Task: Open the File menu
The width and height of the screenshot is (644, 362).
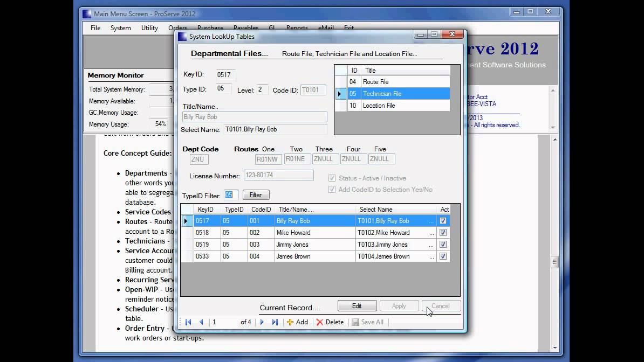Action: pyautogui.click(x=95, y=28)
